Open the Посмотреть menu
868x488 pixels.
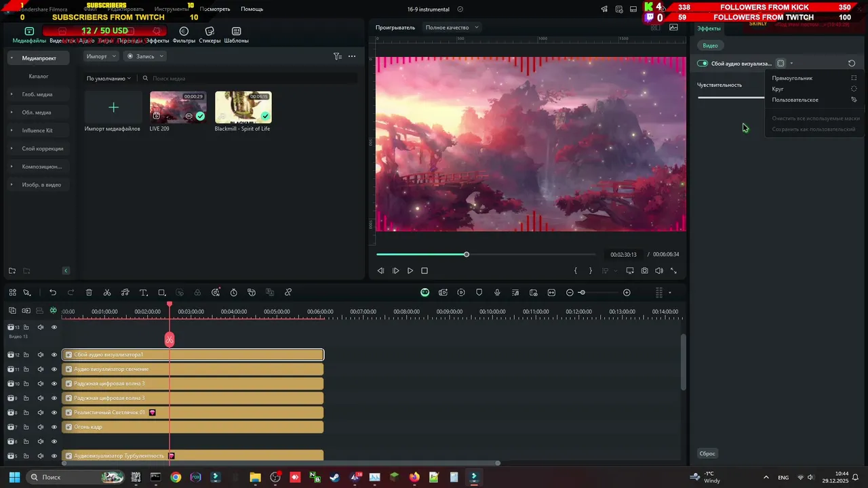coord(215,9)
